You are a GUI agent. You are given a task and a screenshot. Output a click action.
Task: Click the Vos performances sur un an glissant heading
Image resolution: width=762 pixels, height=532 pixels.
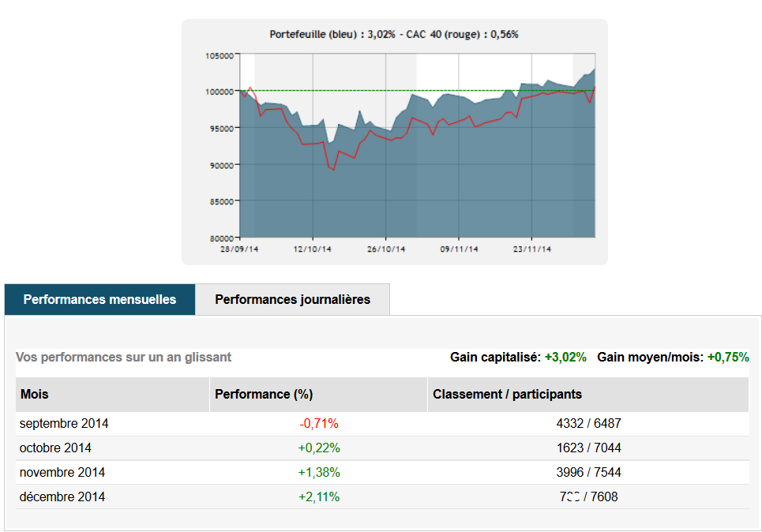pos(124,358)
